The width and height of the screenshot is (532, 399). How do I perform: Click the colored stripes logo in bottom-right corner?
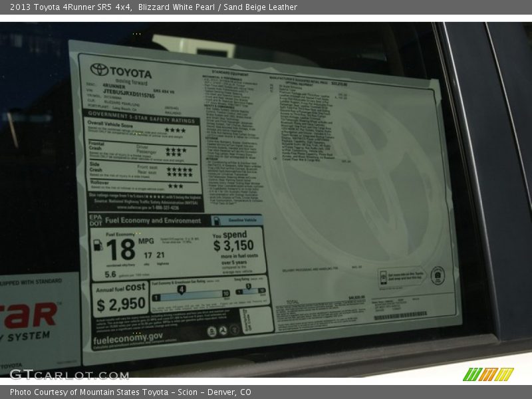[488, 374]
